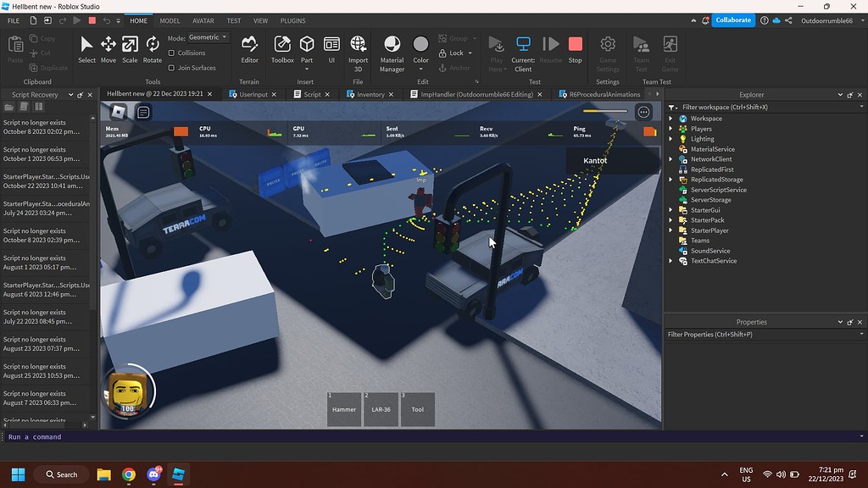Select the Rotate tool
868x488 pixels.
[x=153, y=48]
